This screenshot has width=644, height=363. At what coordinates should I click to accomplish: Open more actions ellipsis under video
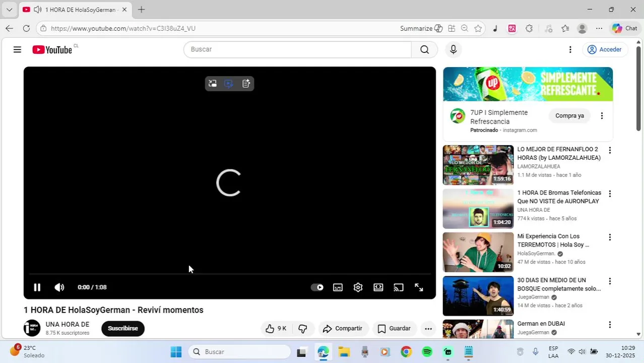click(428, 328)
